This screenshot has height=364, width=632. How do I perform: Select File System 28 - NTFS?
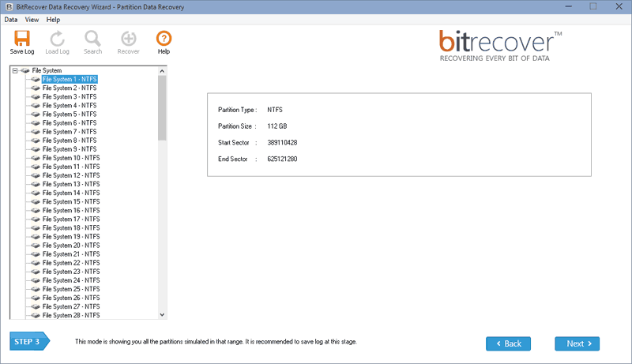pyautogui.click(x=71, y=315)
